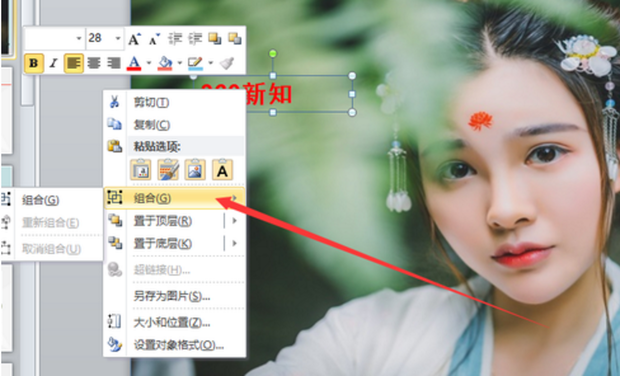The width and height of the screenshot is (620, 376).
Task: Click format object icon
Action: pos(115,344)
